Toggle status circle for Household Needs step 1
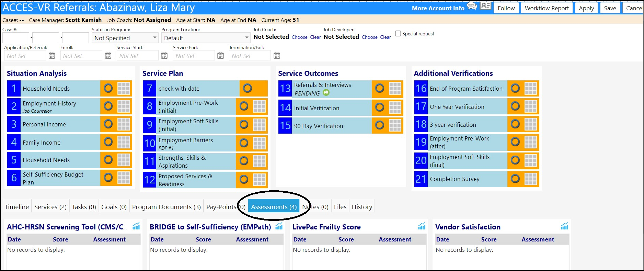Image resolution: width=644 pixels, height=271 pixels. click(108, 88)
